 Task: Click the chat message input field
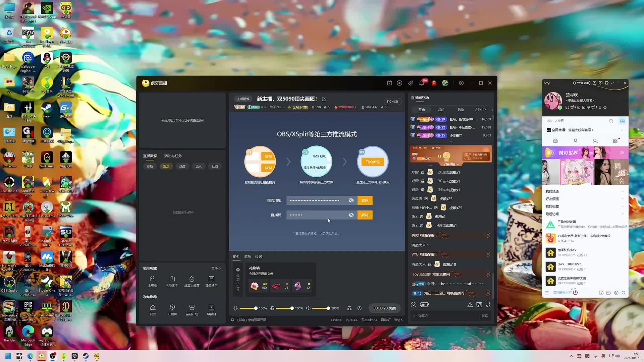pos(444,316)
